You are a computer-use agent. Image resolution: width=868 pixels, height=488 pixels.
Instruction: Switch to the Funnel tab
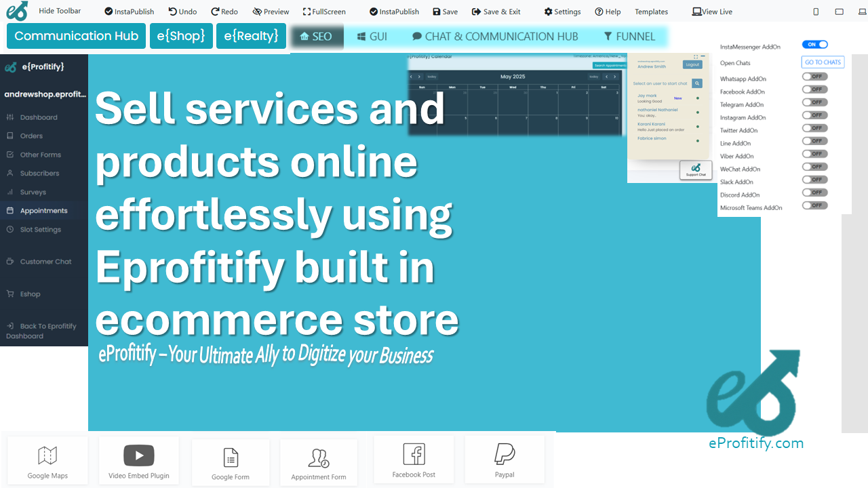[629, 37]
